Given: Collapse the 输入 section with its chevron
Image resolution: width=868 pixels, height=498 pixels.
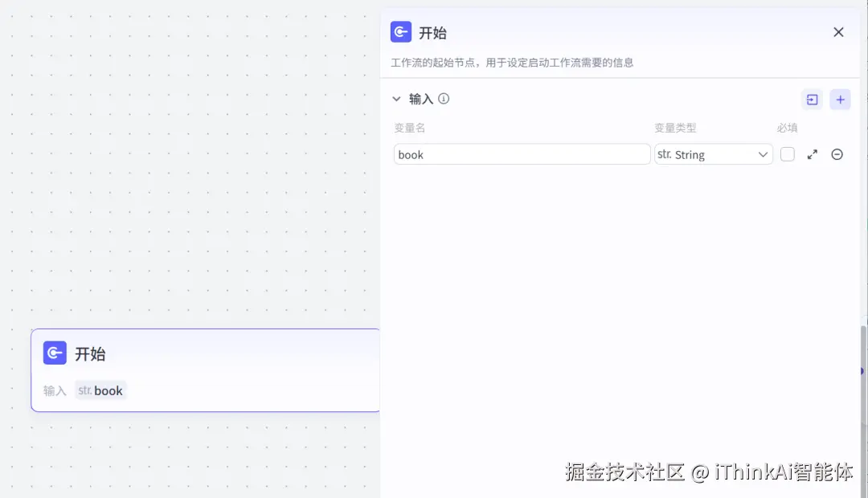Looking at the screenshot, I should [x=396, y=98].
